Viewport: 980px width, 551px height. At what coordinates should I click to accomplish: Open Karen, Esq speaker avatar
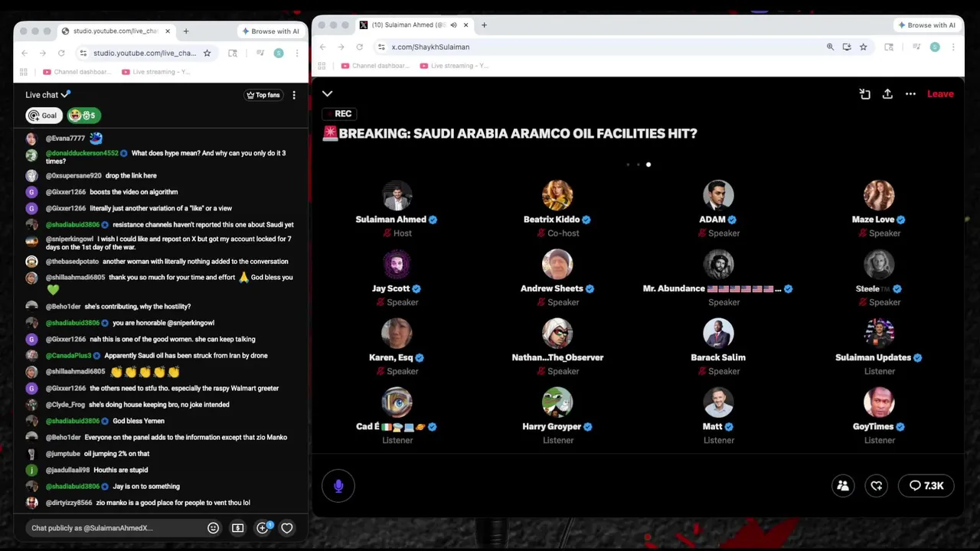pos(397,333)
